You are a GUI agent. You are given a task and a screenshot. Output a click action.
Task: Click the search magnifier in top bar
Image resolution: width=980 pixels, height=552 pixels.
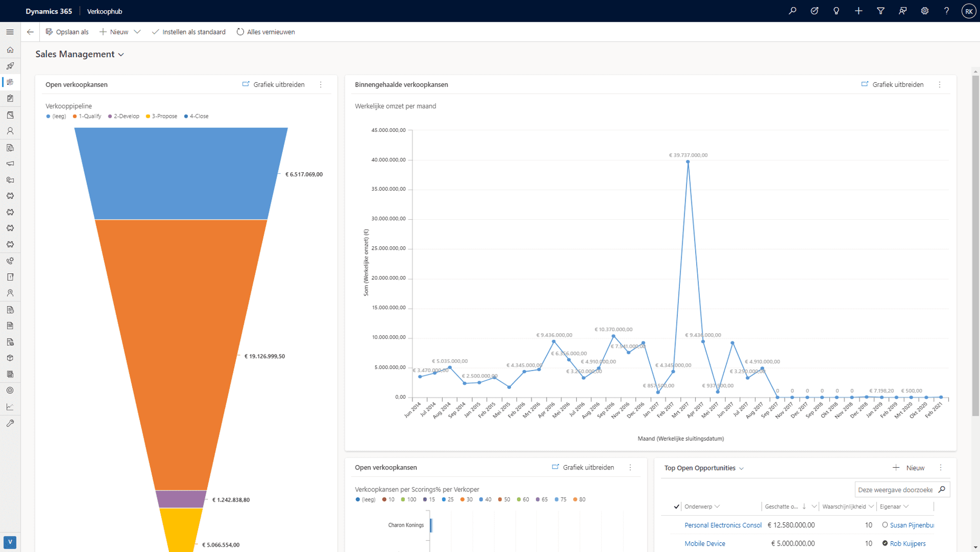pos(792,11)
